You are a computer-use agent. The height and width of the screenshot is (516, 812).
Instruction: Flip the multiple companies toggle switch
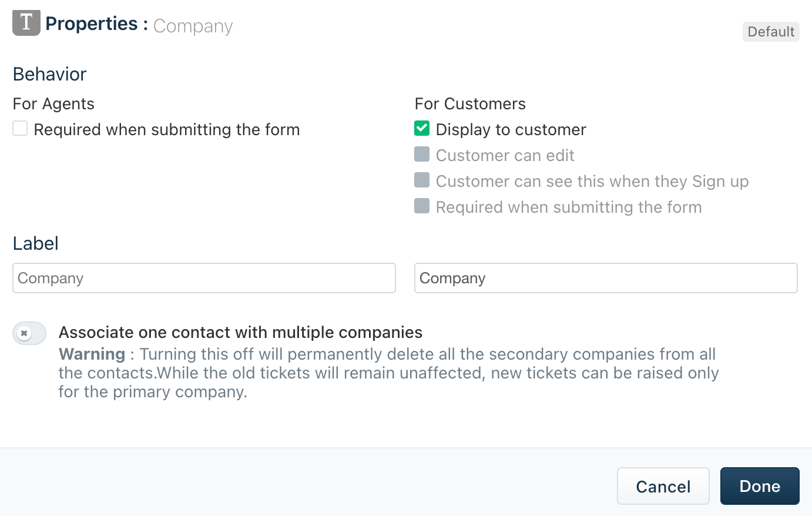[29, 333]
